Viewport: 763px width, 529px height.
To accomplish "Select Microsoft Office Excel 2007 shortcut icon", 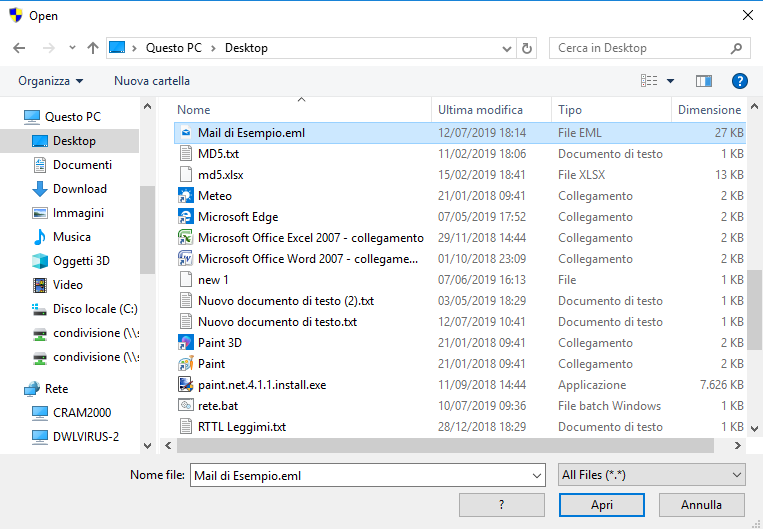I will coord(185,237).
